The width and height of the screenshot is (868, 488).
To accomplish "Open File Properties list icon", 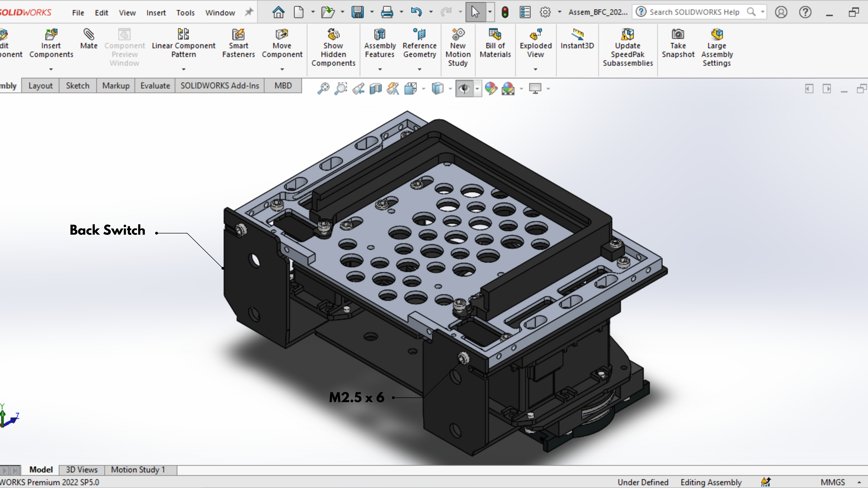I will (525, 12).
